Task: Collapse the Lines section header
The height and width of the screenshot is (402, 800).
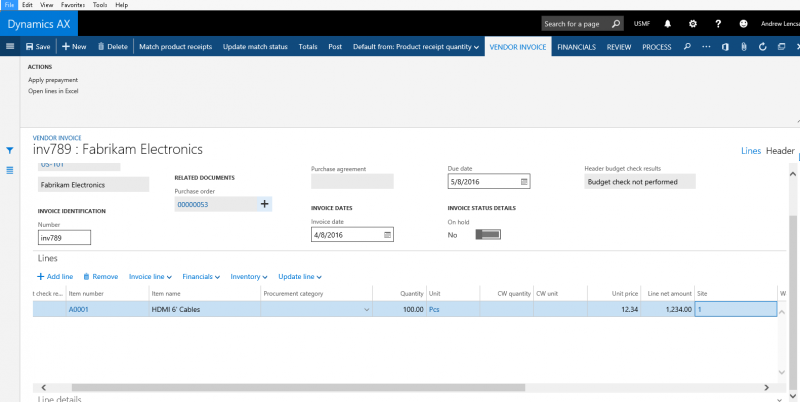Action: coord(47,258)
